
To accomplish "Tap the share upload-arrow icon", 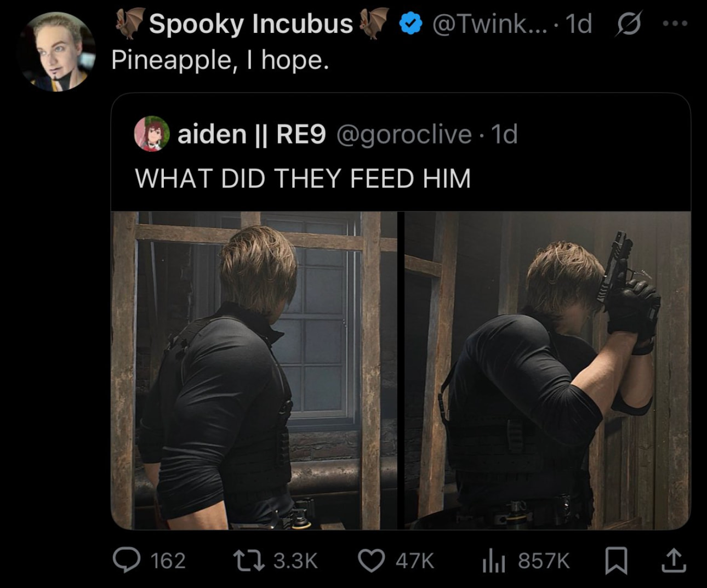I will [x=674, y=561].
